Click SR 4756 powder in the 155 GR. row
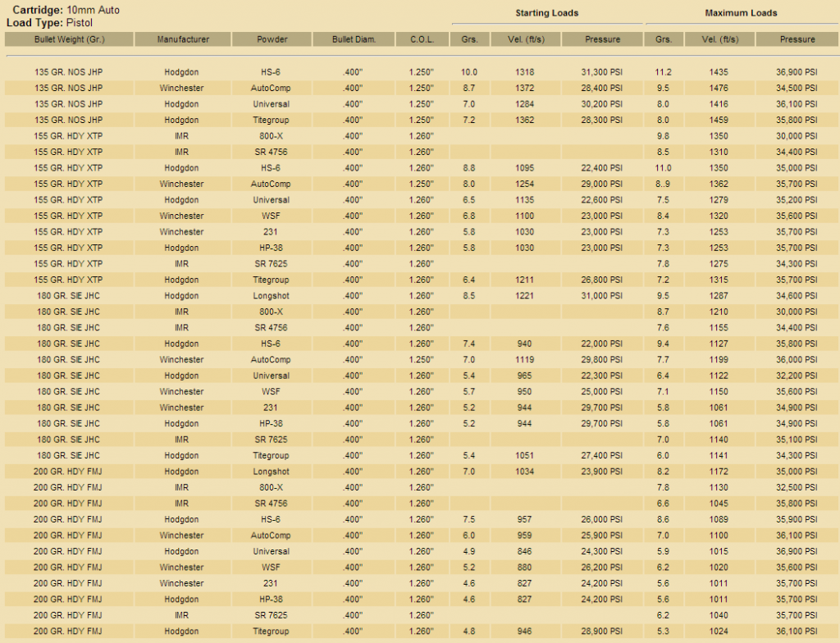 pyautogui.click(x=271, y=153)
